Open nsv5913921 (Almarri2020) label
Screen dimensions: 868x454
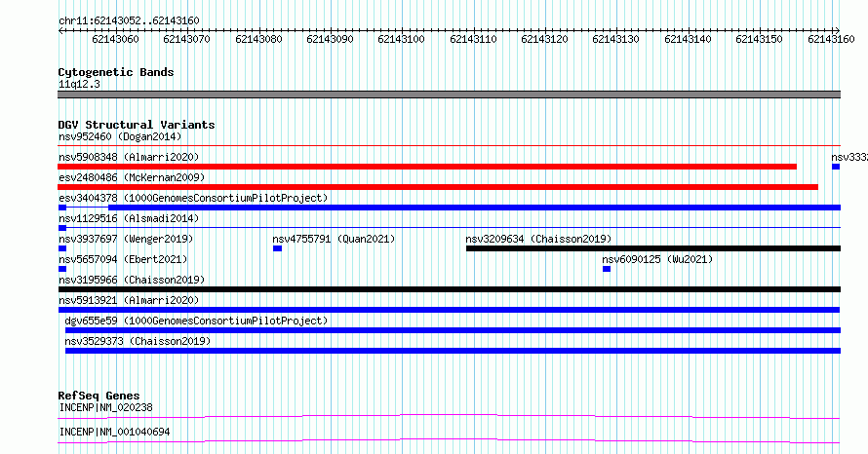click(x=129, y=300)
